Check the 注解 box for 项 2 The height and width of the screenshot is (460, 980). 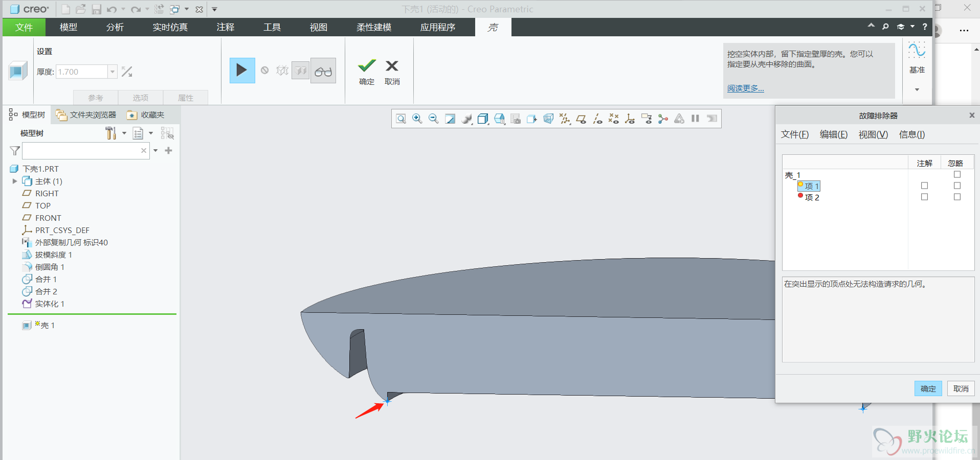[924, 197]
